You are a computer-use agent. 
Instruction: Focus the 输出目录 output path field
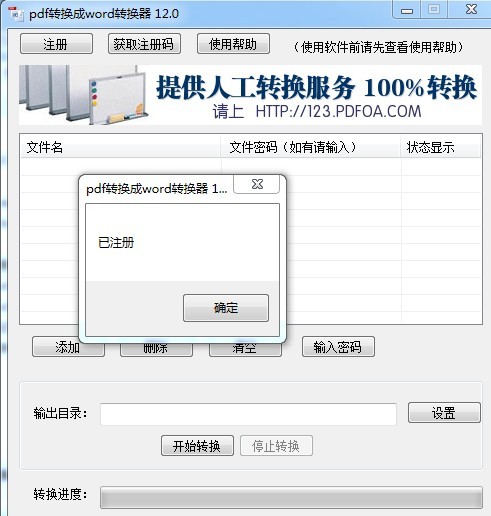click(248, 414)
